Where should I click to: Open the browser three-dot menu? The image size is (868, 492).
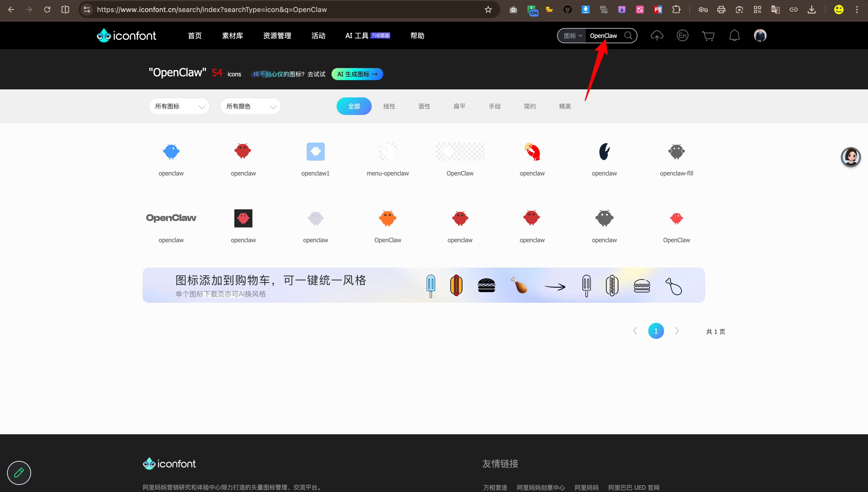click(x=857, y=10)
